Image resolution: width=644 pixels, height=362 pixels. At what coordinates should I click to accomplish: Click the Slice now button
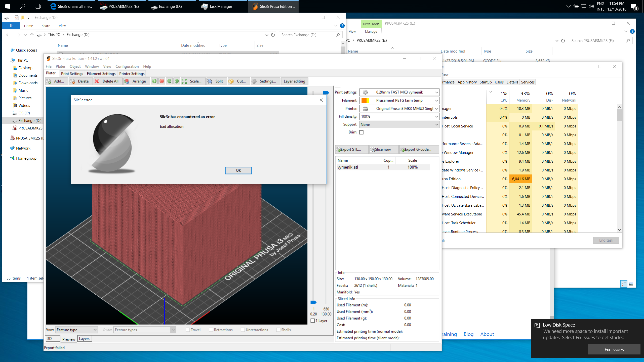click(383, 149)
